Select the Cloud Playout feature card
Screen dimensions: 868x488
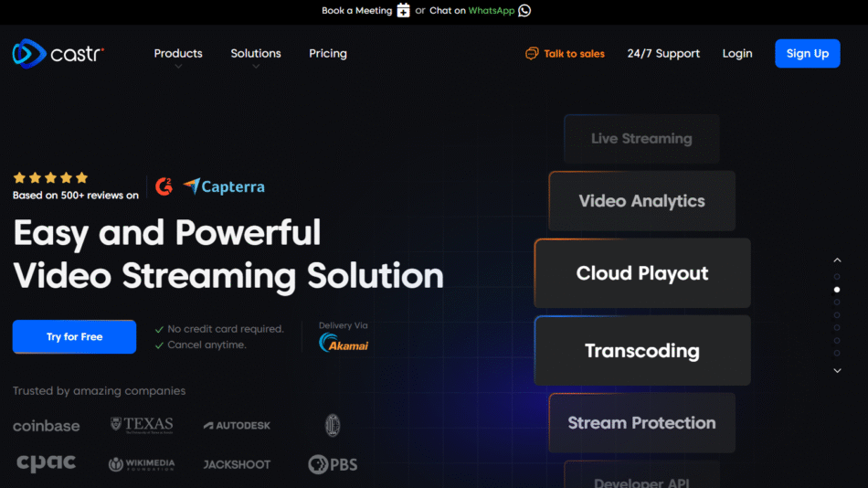642,273
